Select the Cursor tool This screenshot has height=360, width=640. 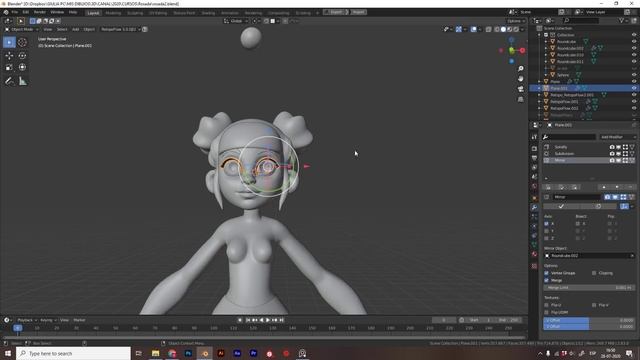(22, 42)
